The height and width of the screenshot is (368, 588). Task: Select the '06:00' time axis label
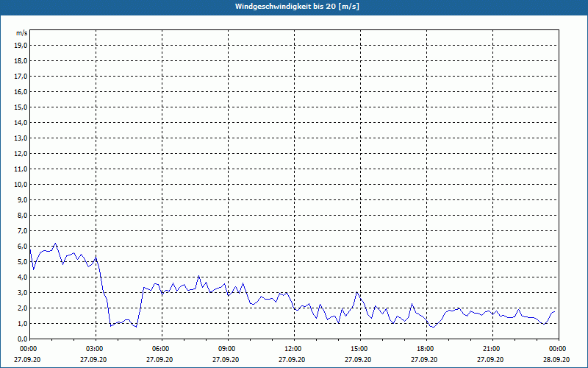159,349
